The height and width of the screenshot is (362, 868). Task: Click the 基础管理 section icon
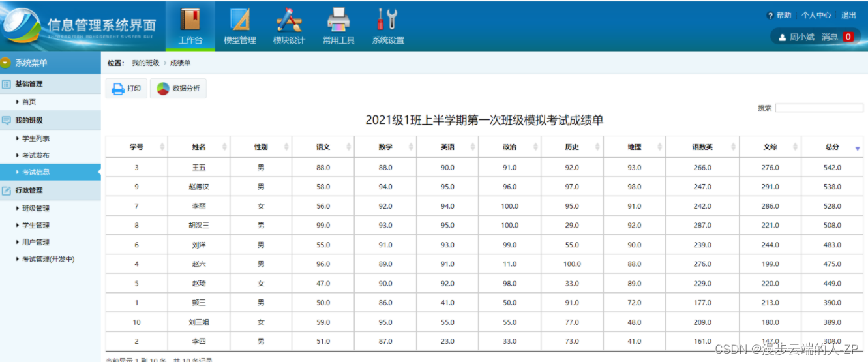tap(7, 84)
